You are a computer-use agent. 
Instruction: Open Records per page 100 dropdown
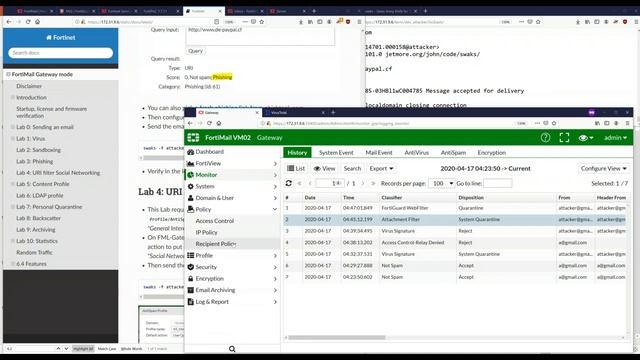click(x=442, y=183)
